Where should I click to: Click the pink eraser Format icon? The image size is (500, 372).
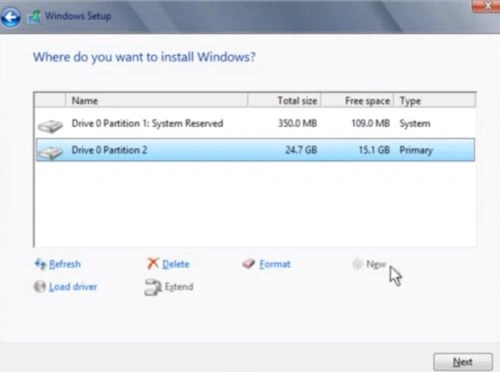point(249,264)
